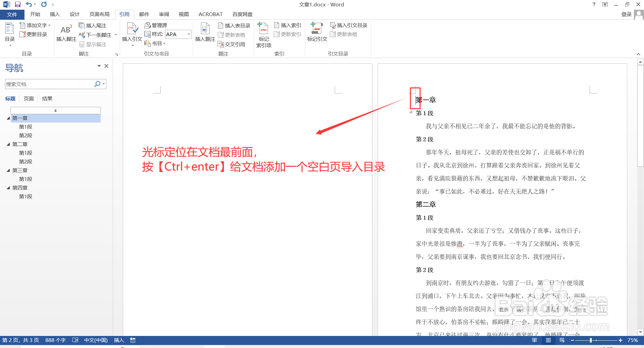Click 更新目录 button
The width and height of the screenshot is (644, 348).
click(33, 34)
